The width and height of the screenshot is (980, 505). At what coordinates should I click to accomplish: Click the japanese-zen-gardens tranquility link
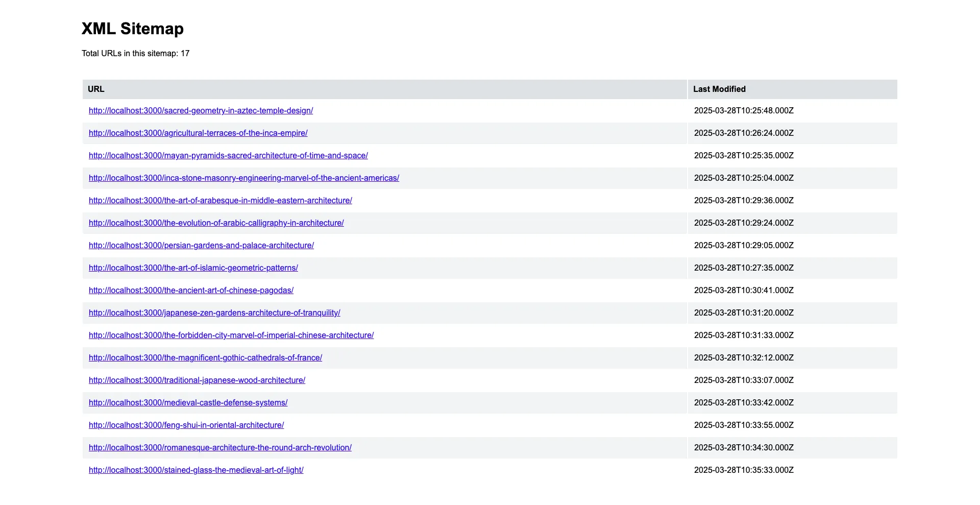pyautogui.click(x=214, y=313)
